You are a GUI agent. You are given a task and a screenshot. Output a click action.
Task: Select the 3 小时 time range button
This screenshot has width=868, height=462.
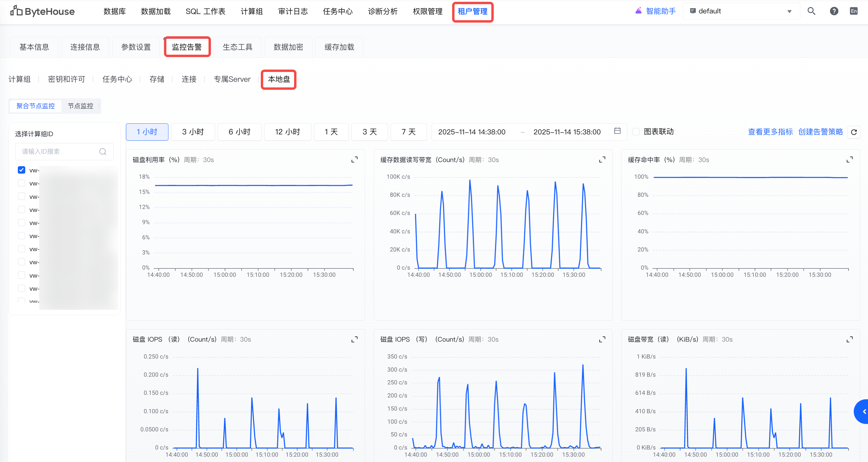pos(193,132)
